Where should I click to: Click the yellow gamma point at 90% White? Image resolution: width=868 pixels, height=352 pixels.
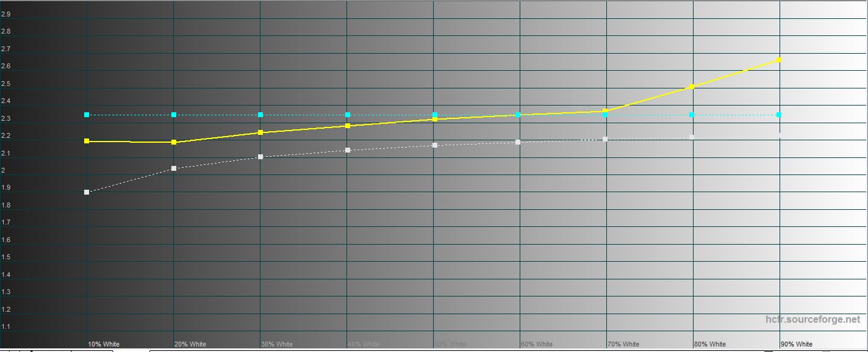[x=780, y=60]
